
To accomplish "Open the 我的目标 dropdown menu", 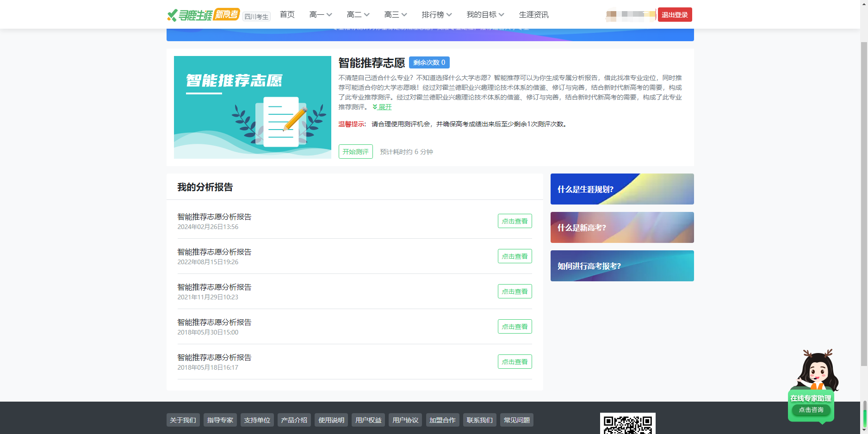I will [x=485, y=15].
